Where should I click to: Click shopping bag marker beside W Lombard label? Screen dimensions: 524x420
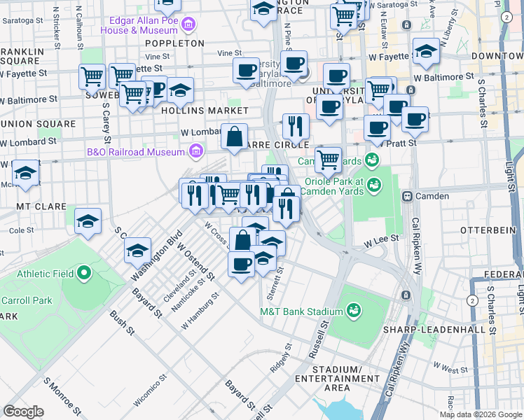234,139
